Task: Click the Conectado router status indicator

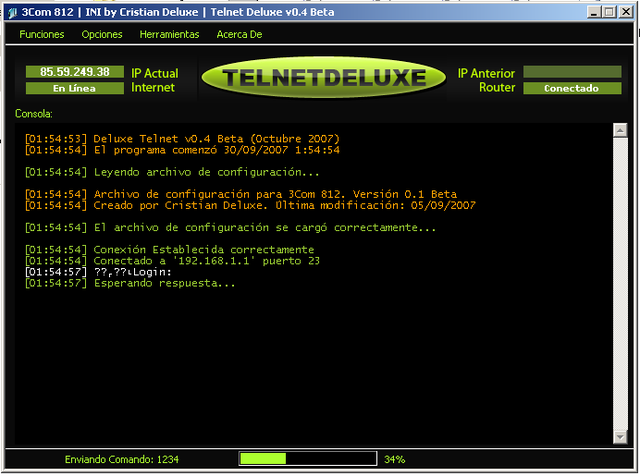Action: tap(572, 88)
